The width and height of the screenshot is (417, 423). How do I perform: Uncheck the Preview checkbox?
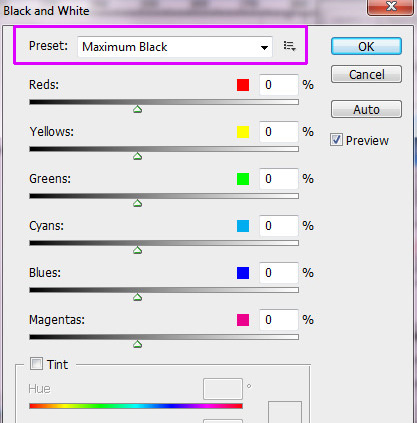coord(336,140)
